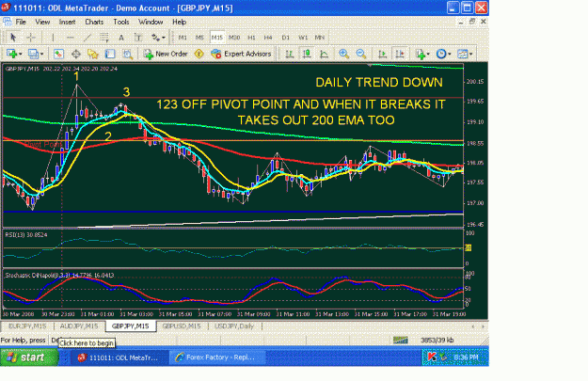Zoom out of the chart
The image size is (588, 381).
pos(361,54)
